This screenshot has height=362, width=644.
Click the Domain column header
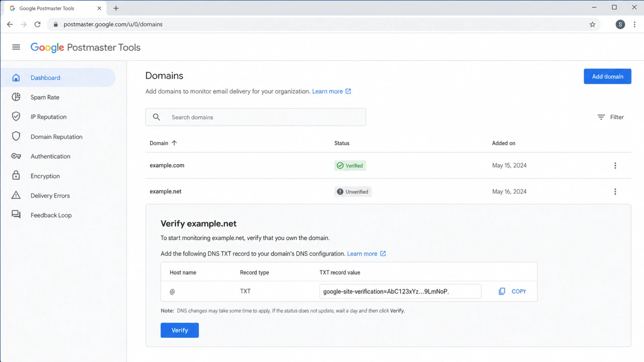coord(159,143)
